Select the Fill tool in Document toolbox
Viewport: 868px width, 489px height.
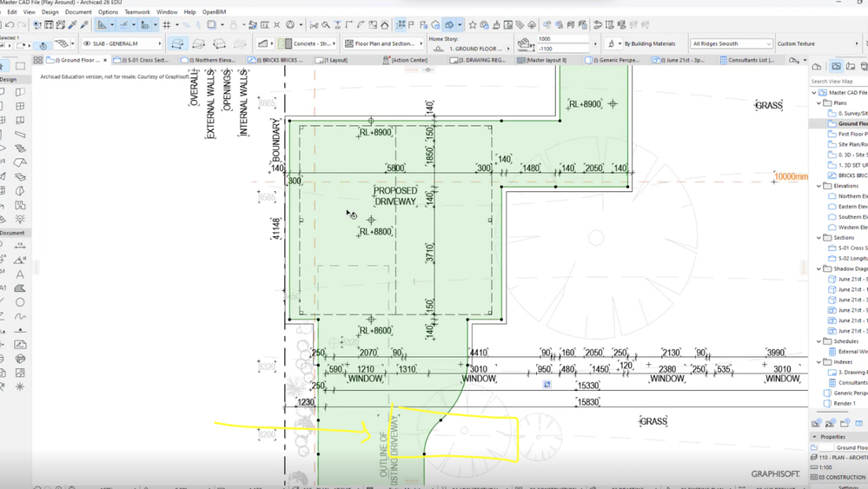[20, 288]
